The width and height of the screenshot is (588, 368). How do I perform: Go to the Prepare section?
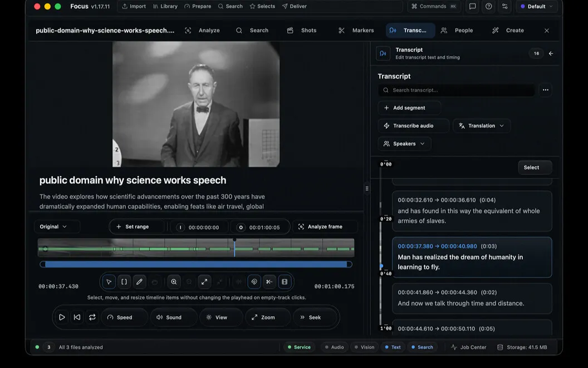pyautogui.click(x=198, y=6)
